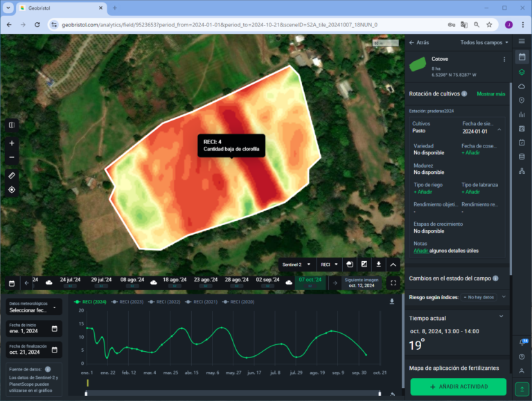Image resolution: width=532 pixels, height=401 pixels.
Task: Select the ruler measurement tool on map
Action: click(x=12, y=175)
